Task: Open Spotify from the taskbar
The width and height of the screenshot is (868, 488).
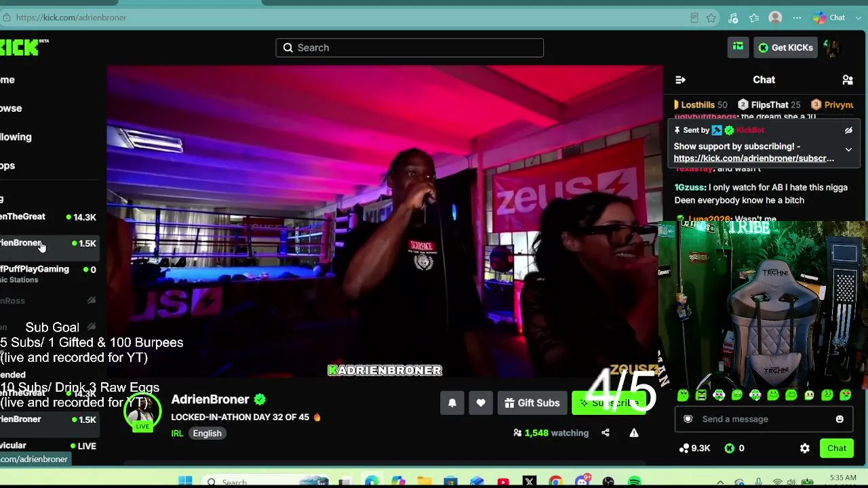Action: coord(635,482)
